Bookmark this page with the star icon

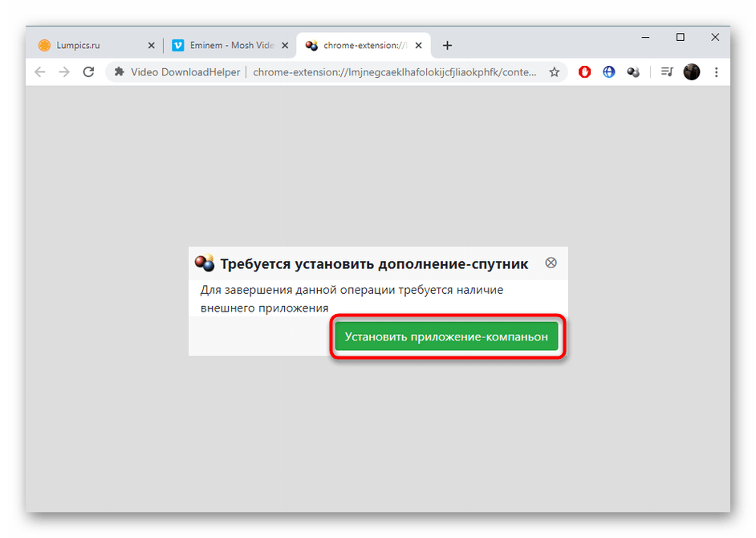pyautogui.click(x=555, y=72)
